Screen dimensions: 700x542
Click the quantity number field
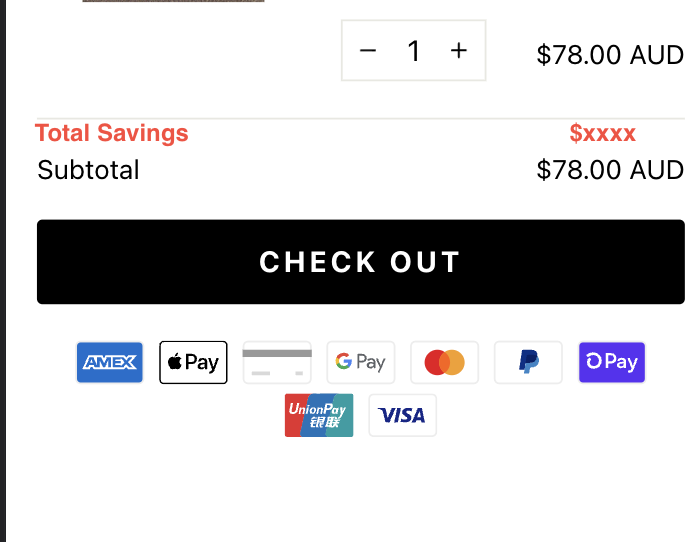coord(414,50)
